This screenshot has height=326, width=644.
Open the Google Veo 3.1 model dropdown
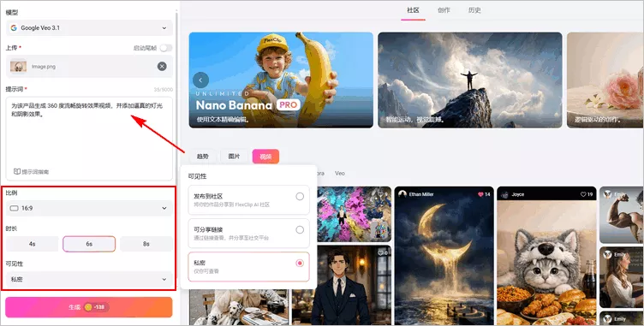[89, 28]
